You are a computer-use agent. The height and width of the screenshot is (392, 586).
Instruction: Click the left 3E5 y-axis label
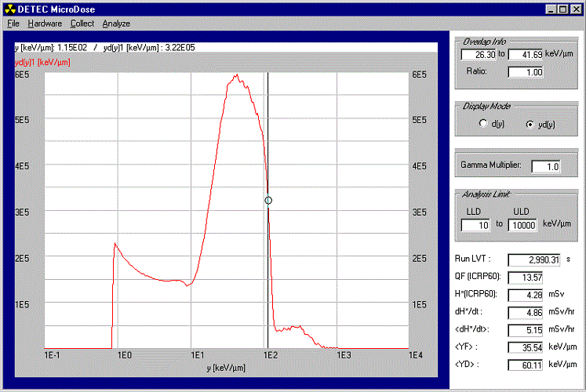[22, 212]
